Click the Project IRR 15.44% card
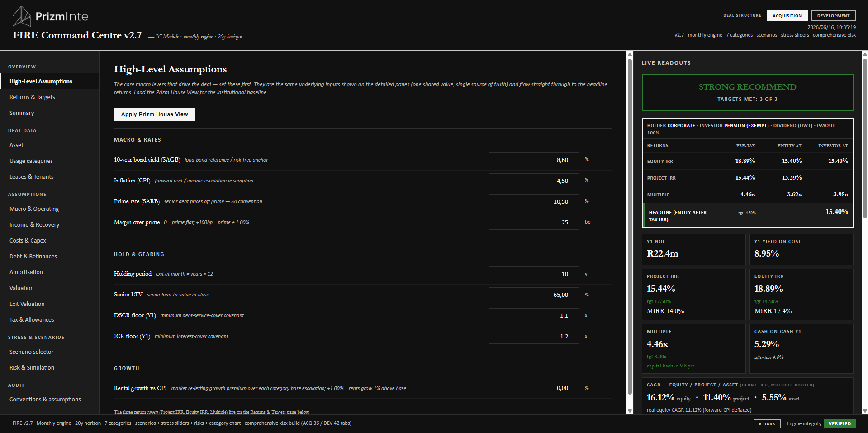 pos(693,295)
